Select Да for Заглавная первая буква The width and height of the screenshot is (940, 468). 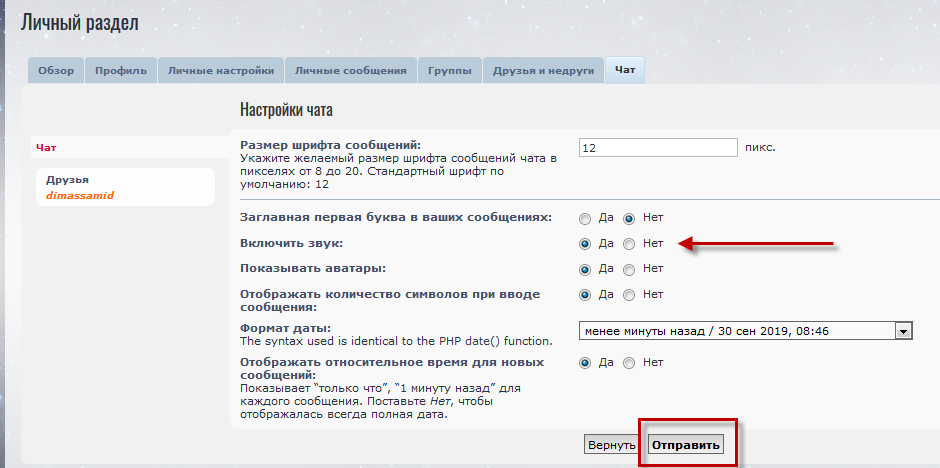pos(585,219)
